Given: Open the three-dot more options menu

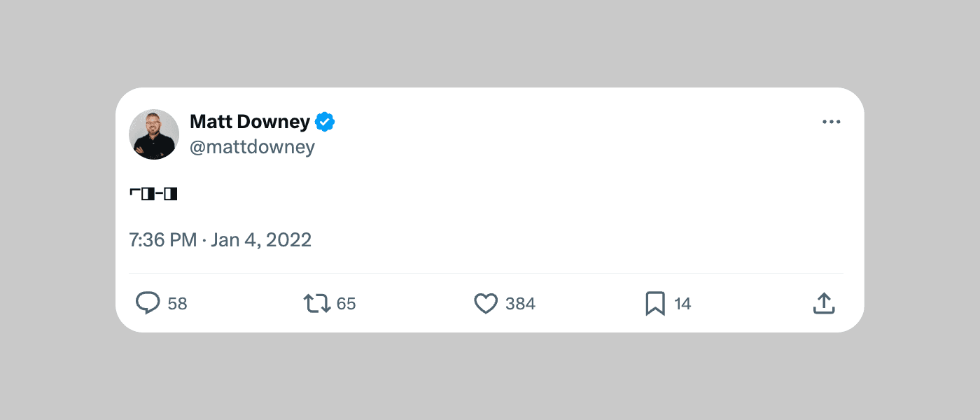Looking at the screenshot, I should click(x=832, y=122).
